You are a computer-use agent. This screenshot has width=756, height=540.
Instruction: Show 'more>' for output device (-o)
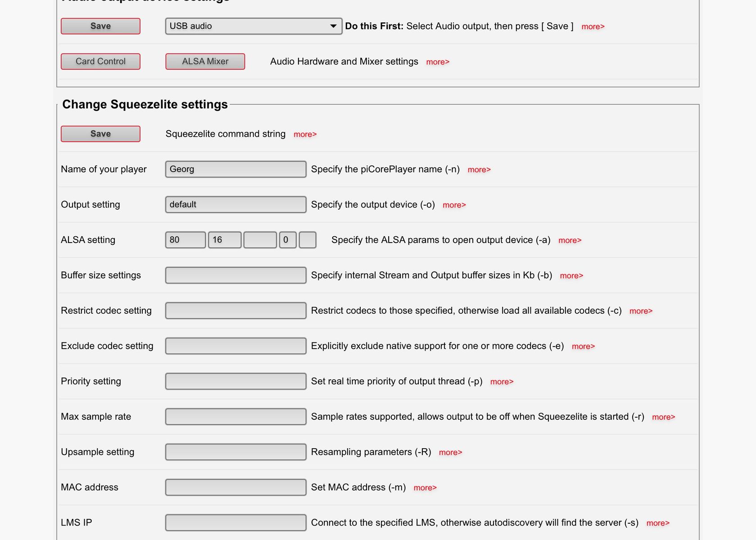point(454,205)
